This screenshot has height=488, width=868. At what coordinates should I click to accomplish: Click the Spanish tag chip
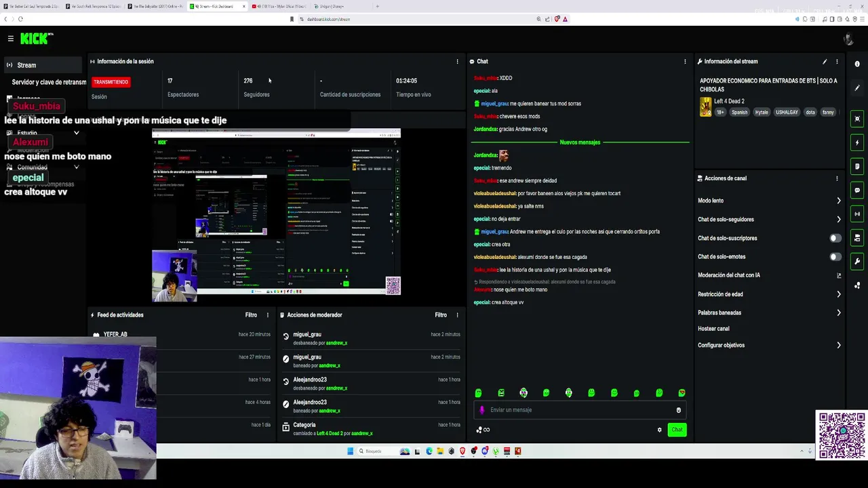(739, 113)
